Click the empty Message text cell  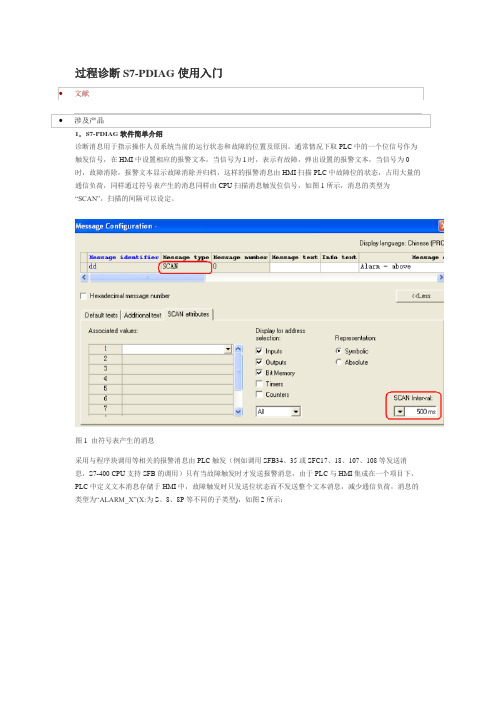(295, 266)
